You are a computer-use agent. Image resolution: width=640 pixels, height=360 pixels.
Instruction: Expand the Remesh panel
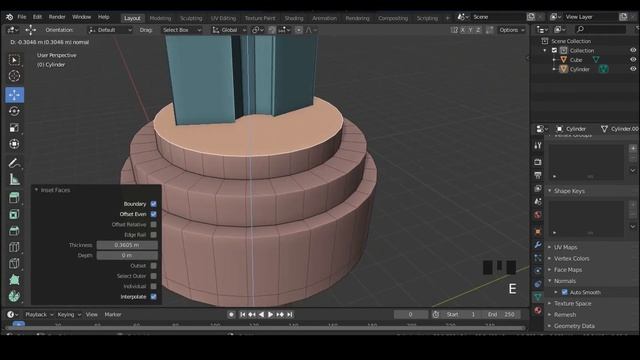click(x=564, y=315)
